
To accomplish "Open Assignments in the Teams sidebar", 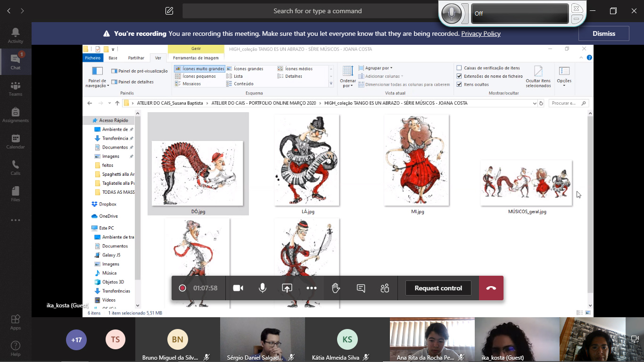I will [x=16, y=115].
